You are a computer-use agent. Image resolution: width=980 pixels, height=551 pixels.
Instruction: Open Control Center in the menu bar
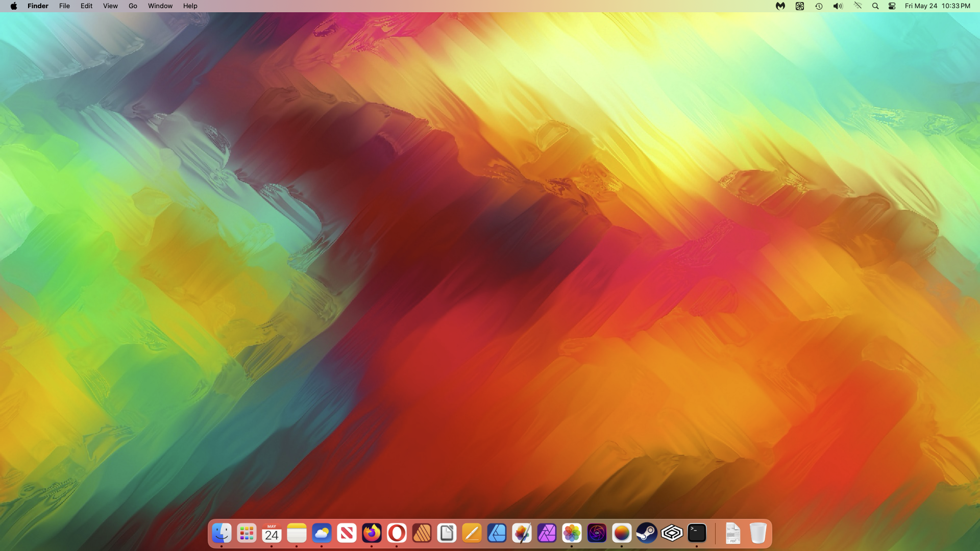click(892, 6)
